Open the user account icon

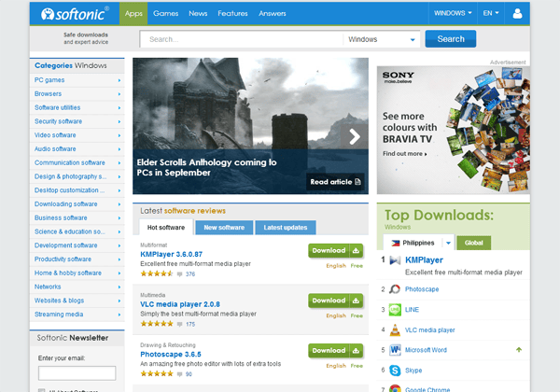[x=517, y=14]
